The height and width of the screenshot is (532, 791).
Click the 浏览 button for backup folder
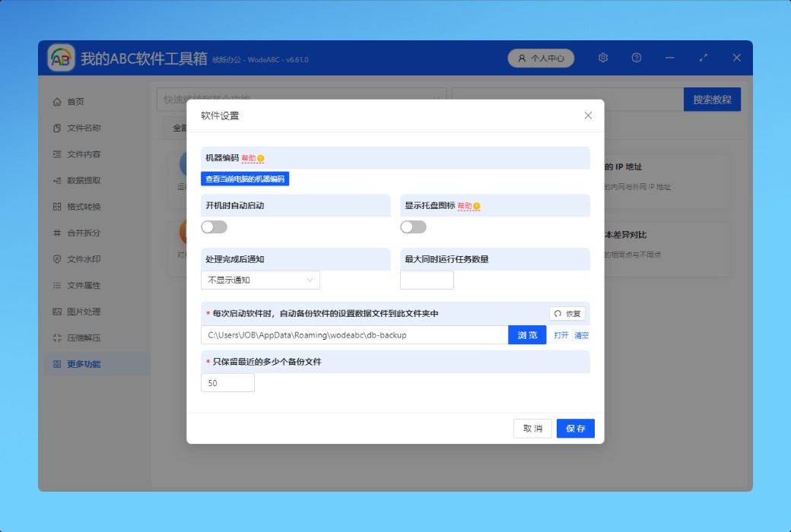click(x=527, y=335)
